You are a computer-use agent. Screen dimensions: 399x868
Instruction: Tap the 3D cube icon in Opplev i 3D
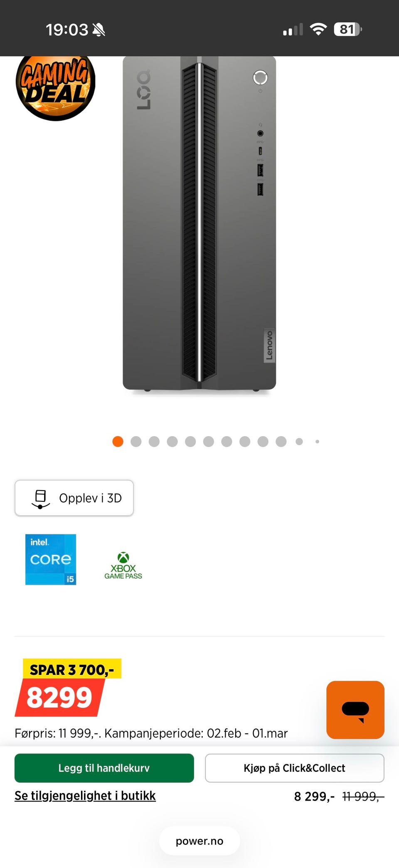click(40, 498)
